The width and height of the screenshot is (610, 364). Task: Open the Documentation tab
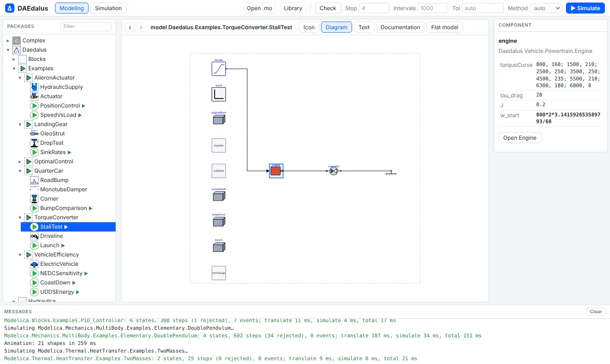point(400,28)
